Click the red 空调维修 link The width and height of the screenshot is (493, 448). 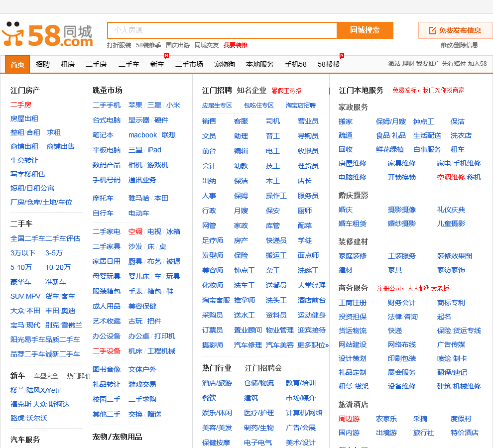pos(451,177)
